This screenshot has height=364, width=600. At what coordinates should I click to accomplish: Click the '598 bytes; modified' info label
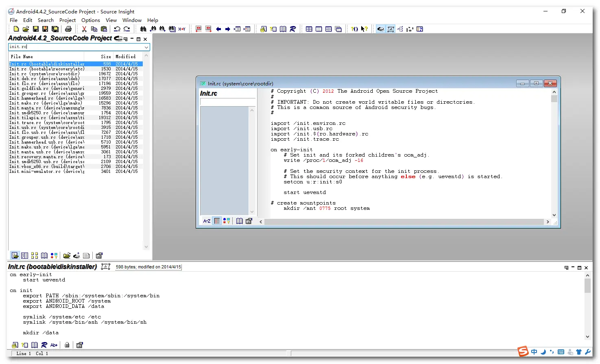point(148,267)
